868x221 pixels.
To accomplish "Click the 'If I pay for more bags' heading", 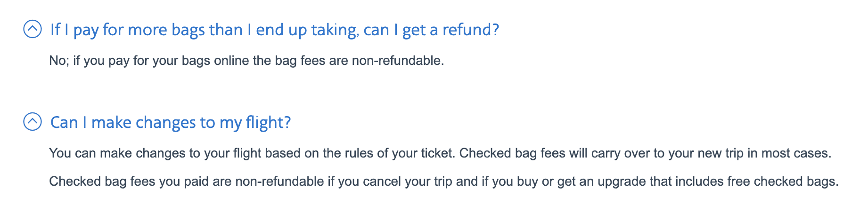I will (x=274, y=30).
